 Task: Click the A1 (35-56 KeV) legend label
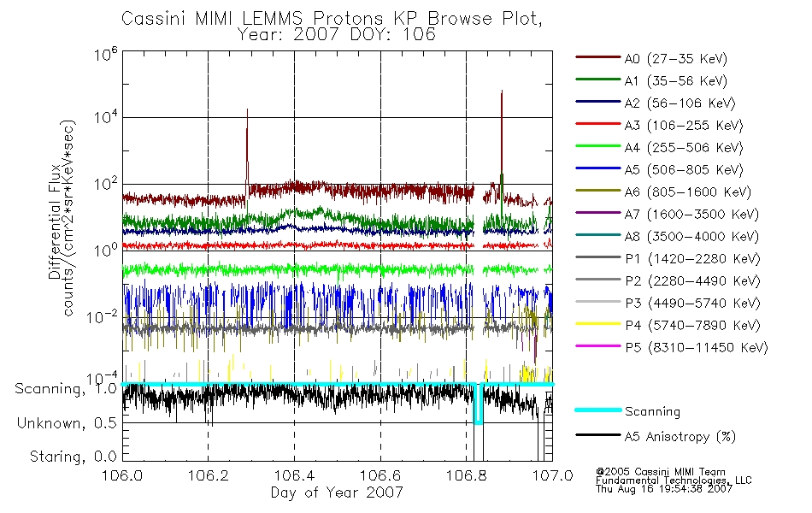click(x=676, y=81)
